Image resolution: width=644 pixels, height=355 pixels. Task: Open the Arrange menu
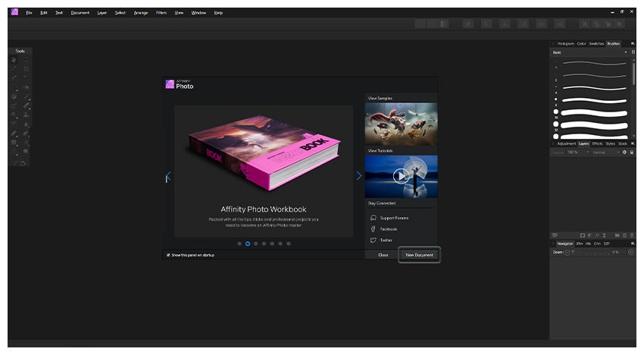coord(140,13)
